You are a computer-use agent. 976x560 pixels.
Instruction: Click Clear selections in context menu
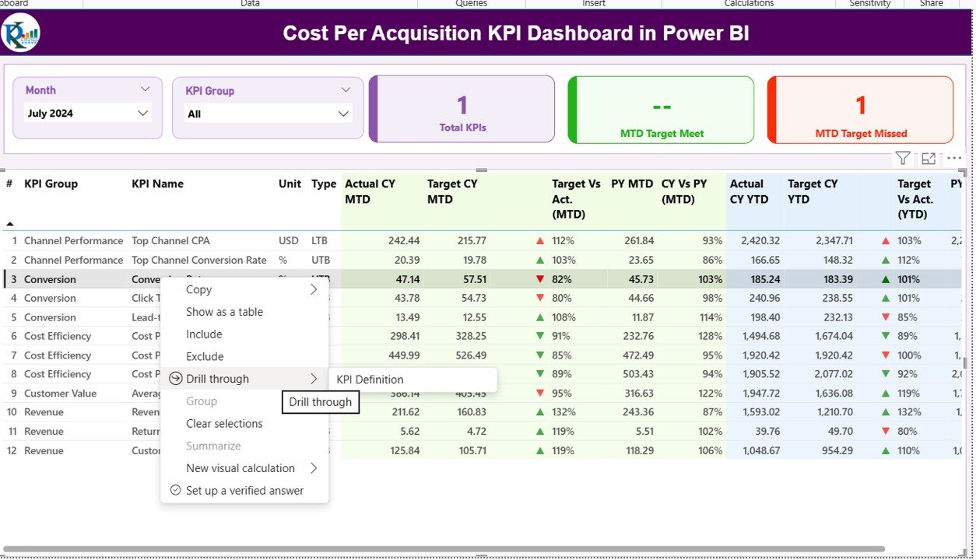tap(224, 424)
